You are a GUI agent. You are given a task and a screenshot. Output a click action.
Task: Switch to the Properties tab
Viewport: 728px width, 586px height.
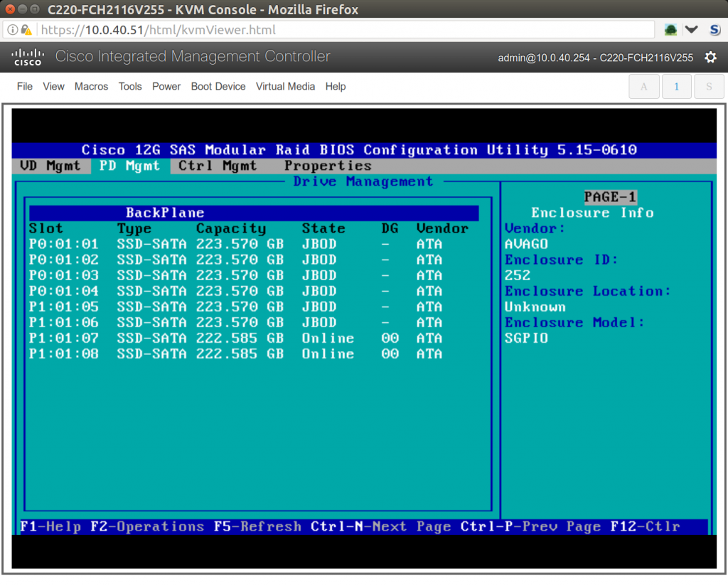pyautogui.click(x=328, y=166)
